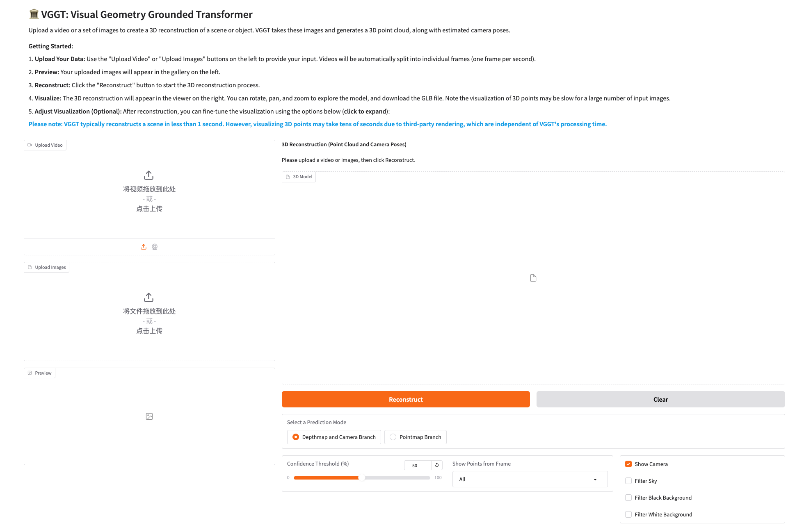Click the upload arrow icon in the images drop area
The height and width of the screenshot is (532, 804).
[149, 298]
